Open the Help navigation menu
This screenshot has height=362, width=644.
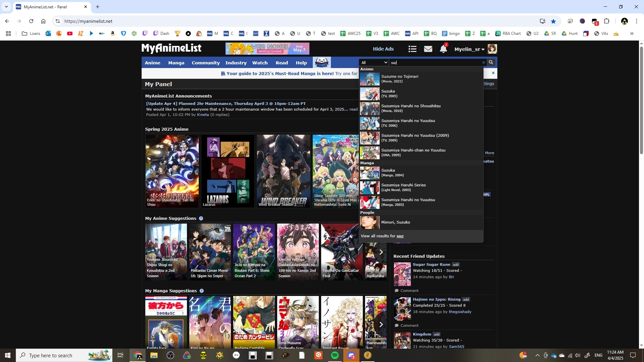click(301, 63)
